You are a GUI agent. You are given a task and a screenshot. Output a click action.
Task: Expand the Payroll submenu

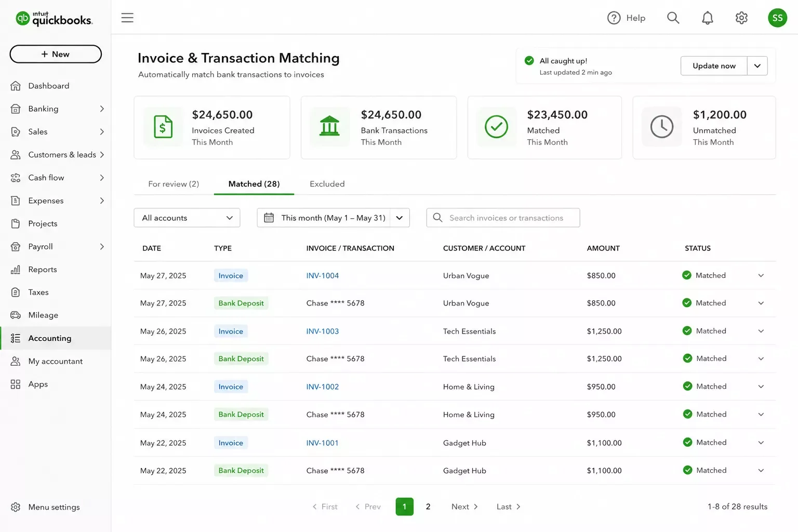[102, 246]
